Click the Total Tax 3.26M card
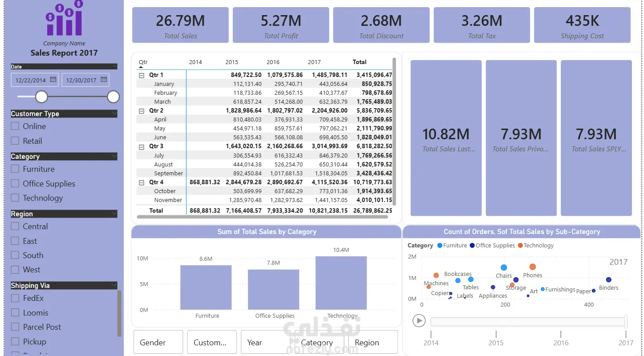Screen dimensions: 644x356 point(482,25)
